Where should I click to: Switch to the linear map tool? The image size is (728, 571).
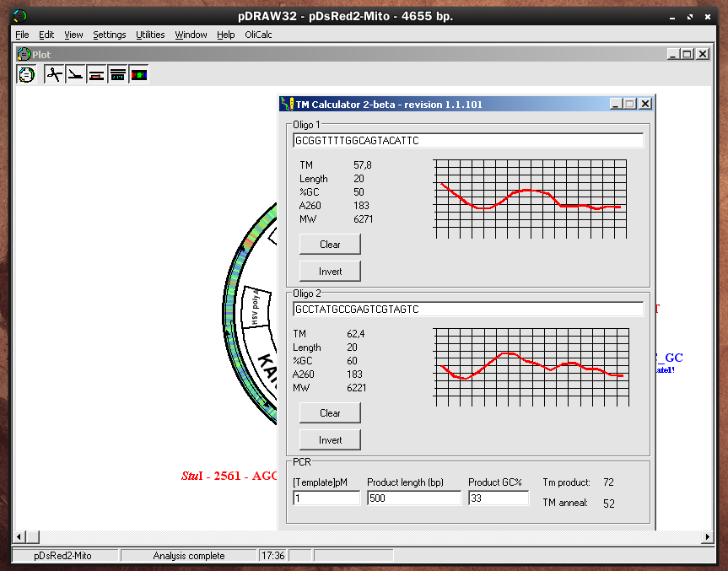[x=75, y=73]
